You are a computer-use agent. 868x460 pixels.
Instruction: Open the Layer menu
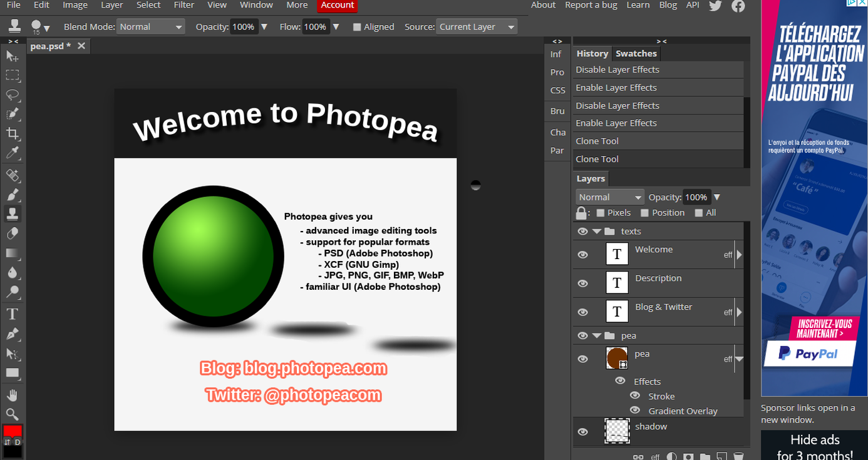click(112, 5)
